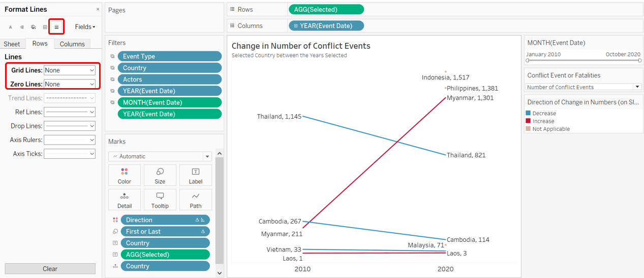Open the Color marks card

click(x=125, y=175)
